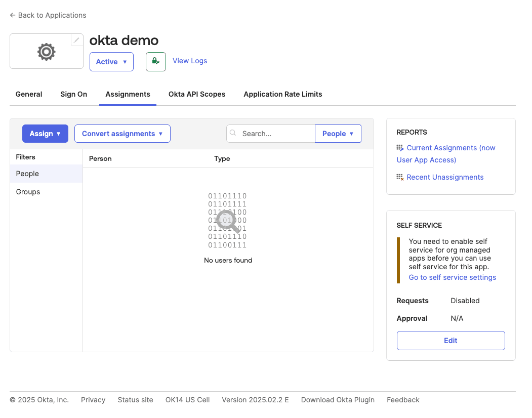The image size is (532, 418).
Task: Click the search magnifier icon in the search bar
Action: coord(233,133)
